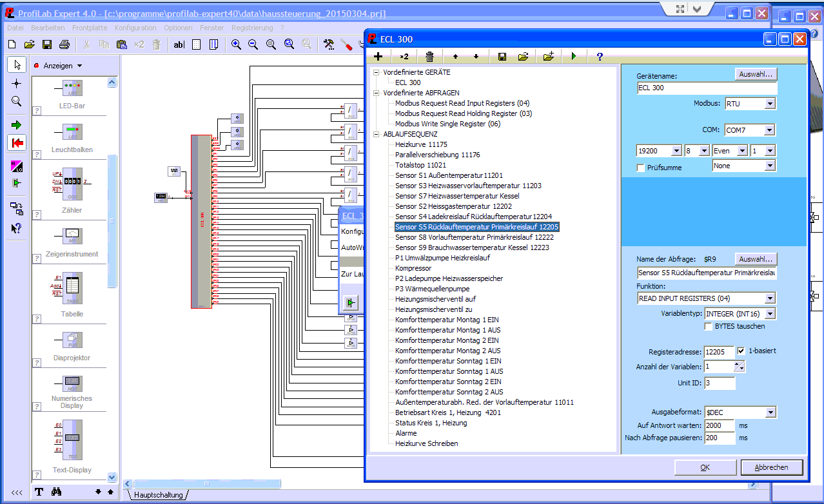
Task: Click the context help cursor icon
Action: coord(17,228)
